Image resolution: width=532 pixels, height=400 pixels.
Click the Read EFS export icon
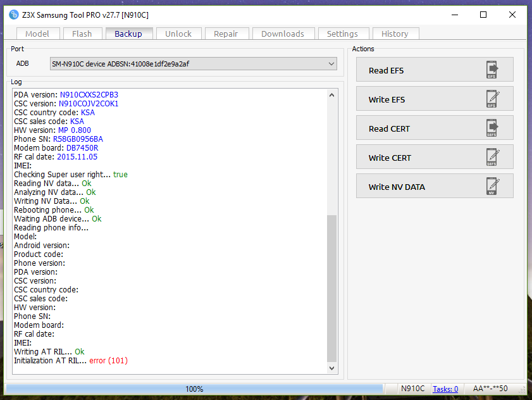tap(492, 70)
